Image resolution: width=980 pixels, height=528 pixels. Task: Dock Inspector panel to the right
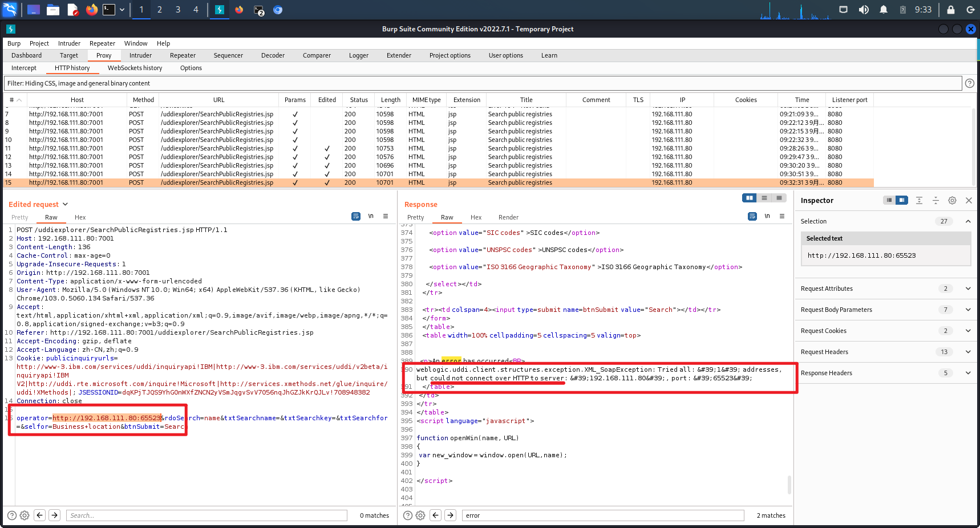click(x=902, y=200)
